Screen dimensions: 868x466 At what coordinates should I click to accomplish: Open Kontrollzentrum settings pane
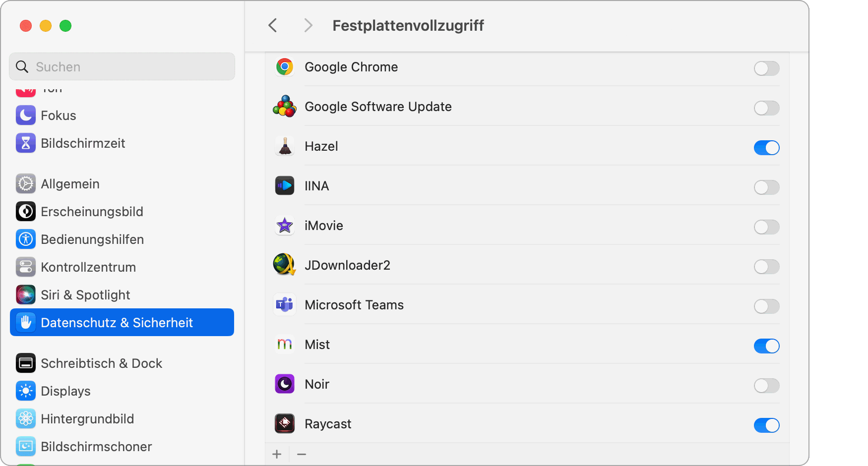point(122,267)
